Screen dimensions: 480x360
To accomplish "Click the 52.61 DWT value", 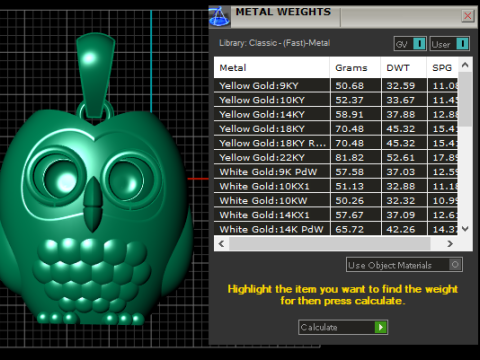I will 401,157.
